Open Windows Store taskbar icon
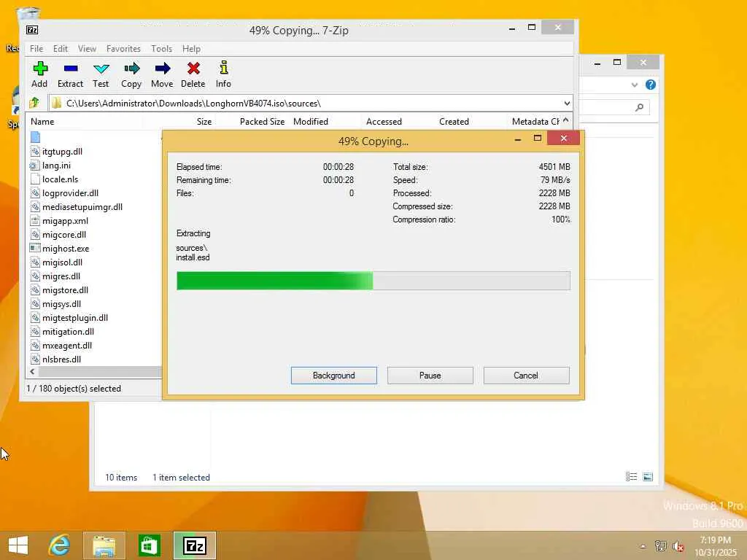 [x=149, y=545]
